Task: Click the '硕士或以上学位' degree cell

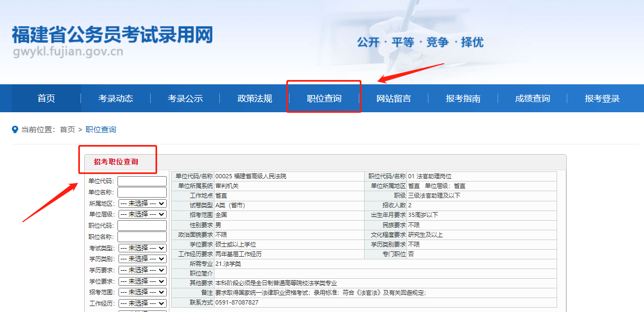Action: [290, 244]
